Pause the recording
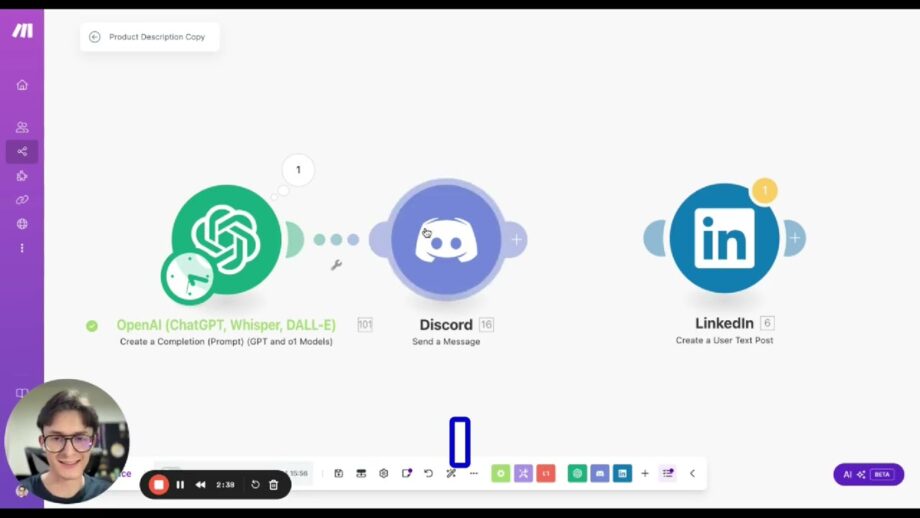The width and height of the screenshot is (920, 518). tap(180, 485)
